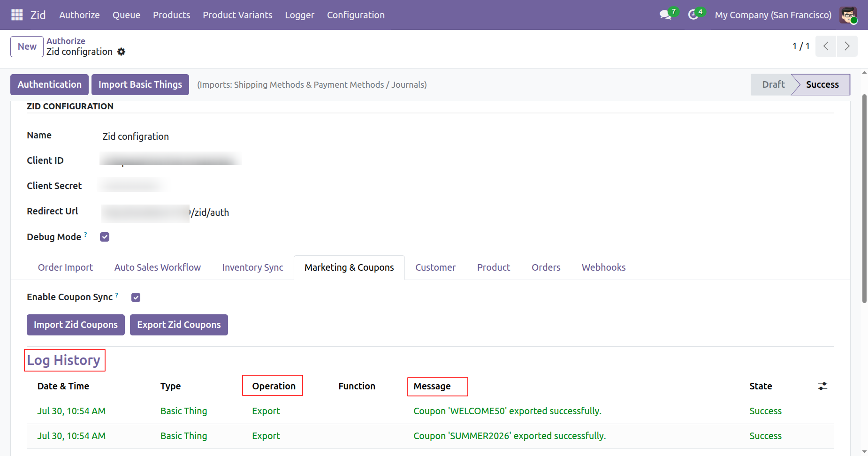Click Basic Thing in the WELCOME50 row
The width and height of the screenshot is (868, 456).
(183, 411)
